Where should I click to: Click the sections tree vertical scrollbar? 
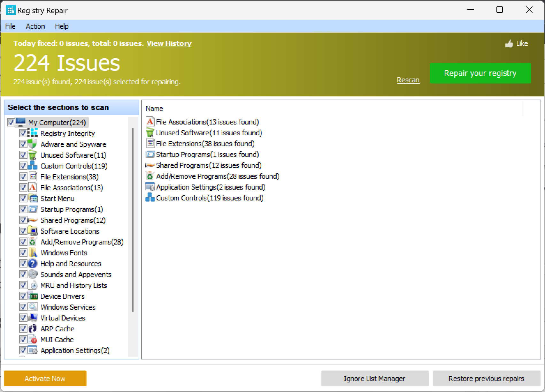tap(133, 220)
